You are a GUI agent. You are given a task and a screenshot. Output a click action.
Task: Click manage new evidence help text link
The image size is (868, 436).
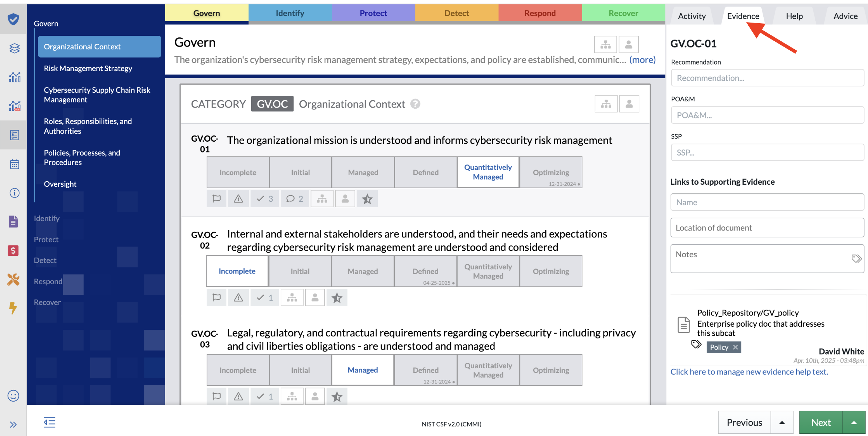[749, 371]
